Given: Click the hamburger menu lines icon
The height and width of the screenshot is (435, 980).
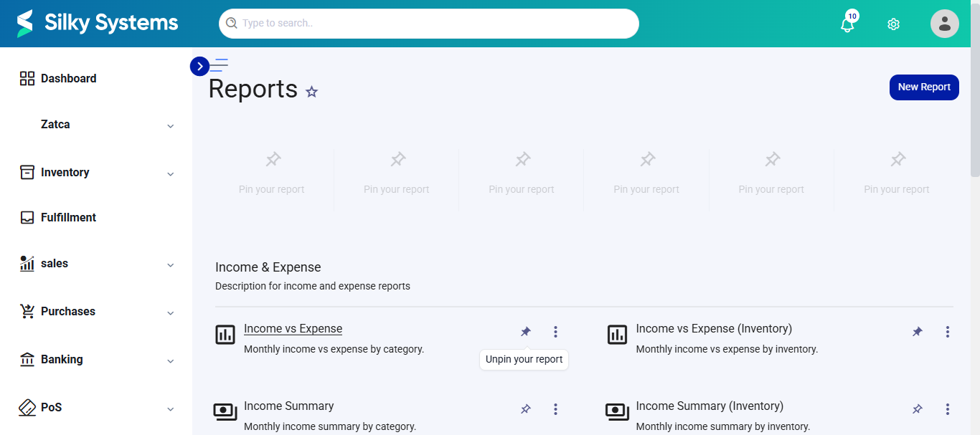Looking at the screenshot, I should pyautogui.click(x=219, y=65).
